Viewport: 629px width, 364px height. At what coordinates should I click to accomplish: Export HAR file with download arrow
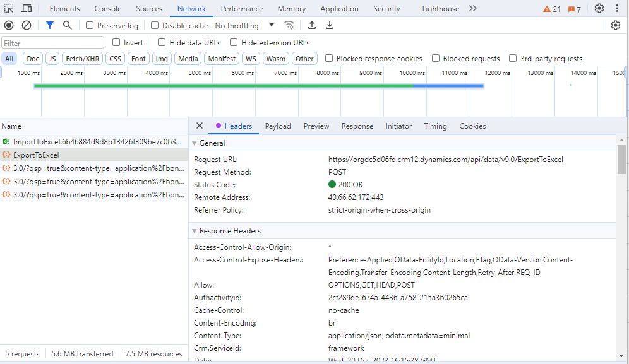(x=330, y=26)
